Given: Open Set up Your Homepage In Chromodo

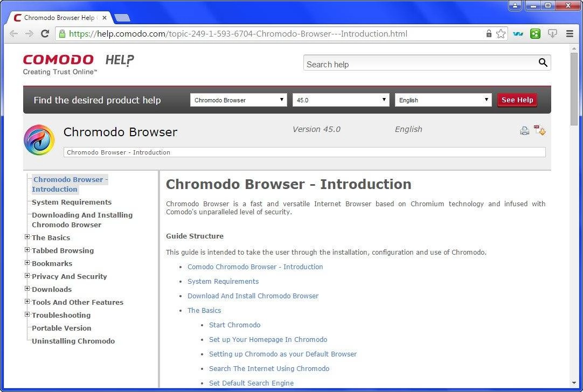Looking at the screenshot, I should coord(268,339).
